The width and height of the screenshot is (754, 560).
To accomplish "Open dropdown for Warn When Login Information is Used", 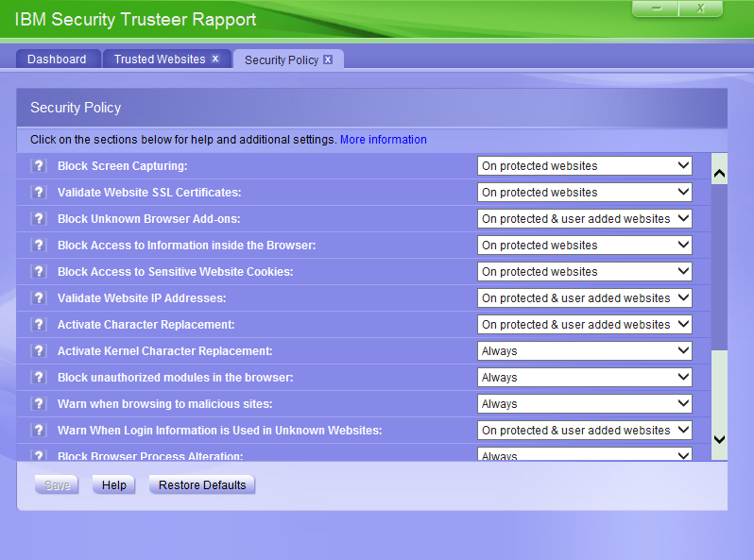I will tap(585, 431).
